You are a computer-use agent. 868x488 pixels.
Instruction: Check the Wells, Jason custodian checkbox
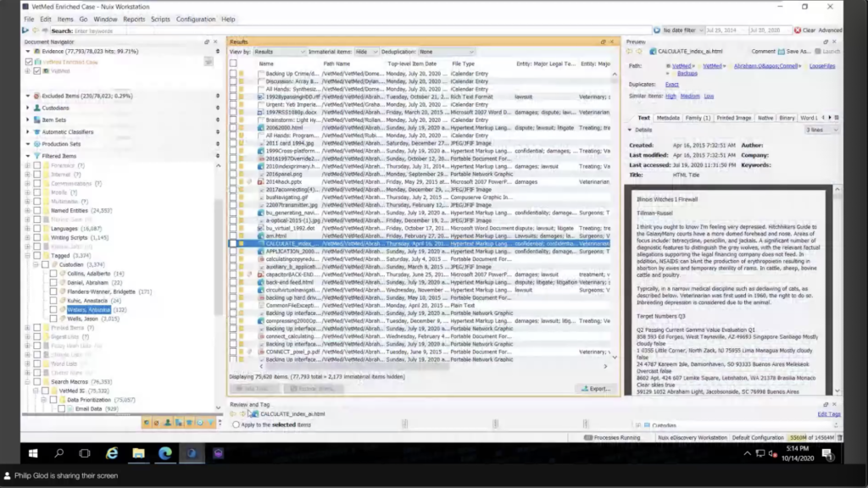pos(53,319)
